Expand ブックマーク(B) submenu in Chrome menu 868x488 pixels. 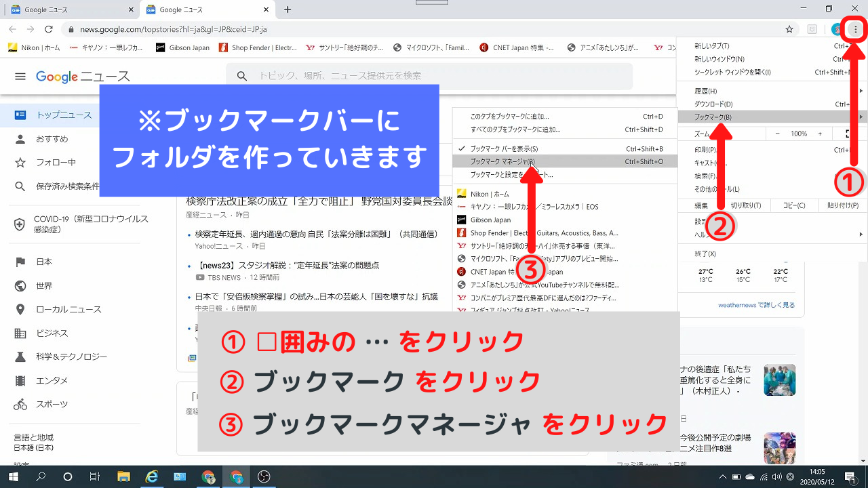(x=772, y=117)
